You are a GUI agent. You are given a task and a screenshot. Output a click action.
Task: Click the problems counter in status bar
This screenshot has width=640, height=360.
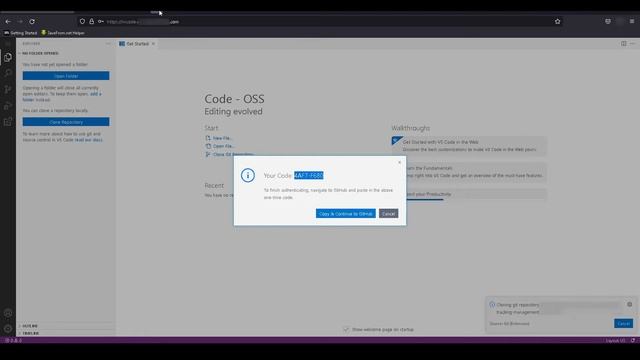13,340
